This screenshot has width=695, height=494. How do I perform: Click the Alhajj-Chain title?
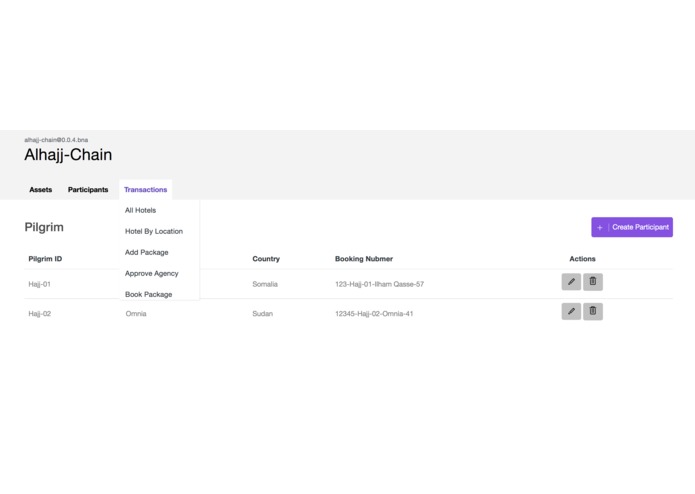pyautogui.click(x=68, y=155)
